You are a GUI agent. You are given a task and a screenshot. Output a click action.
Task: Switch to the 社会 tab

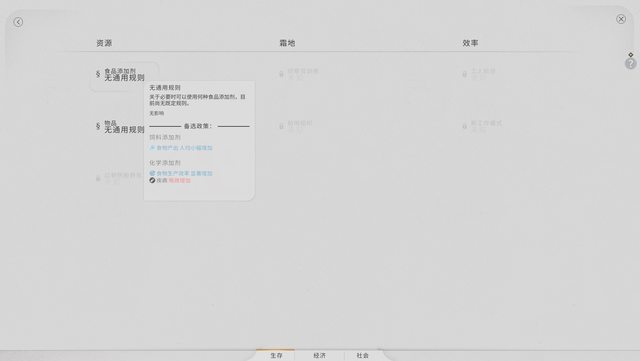(x=362, y=355)
